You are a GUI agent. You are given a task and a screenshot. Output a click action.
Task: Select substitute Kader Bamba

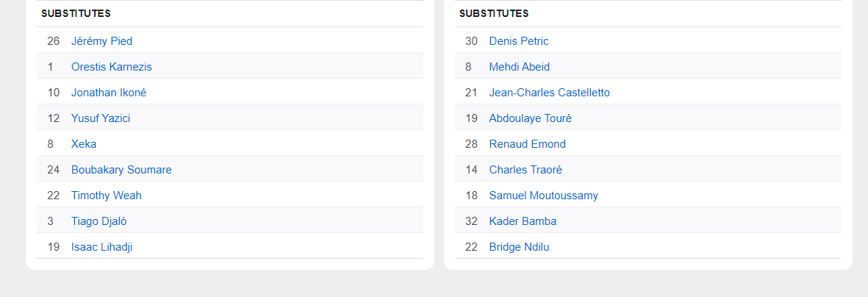click(x=523, y=221)
